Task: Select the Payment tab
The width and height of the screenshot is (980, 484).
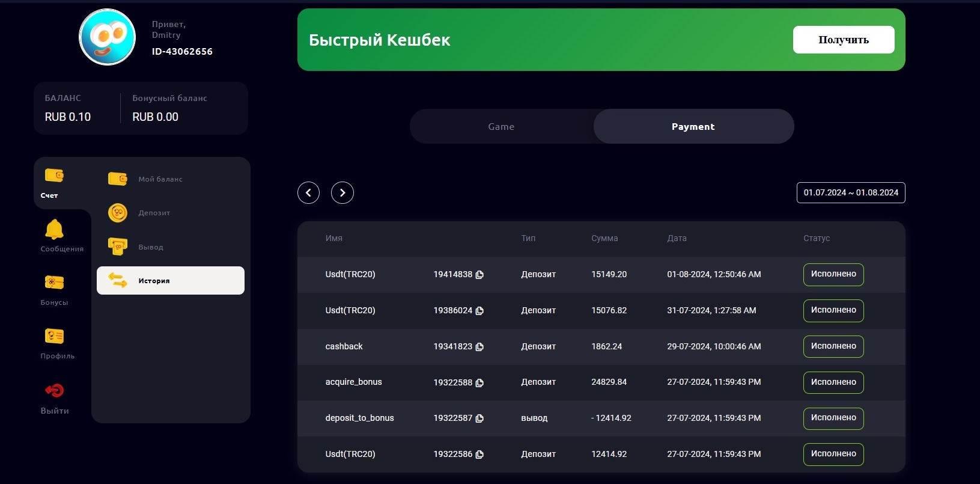Action: click(x=693, y=127)
